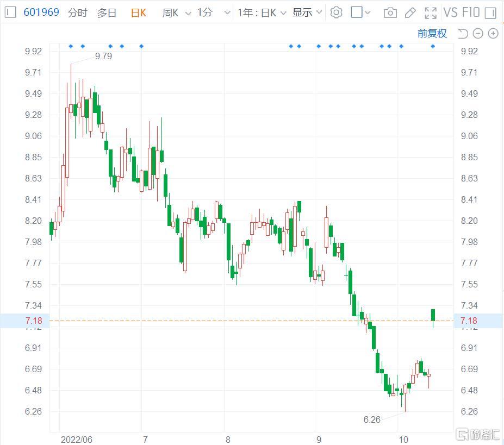This screenshot has height=445, width=504.
Task: Click the month 7 axis label
Action: 145,440
